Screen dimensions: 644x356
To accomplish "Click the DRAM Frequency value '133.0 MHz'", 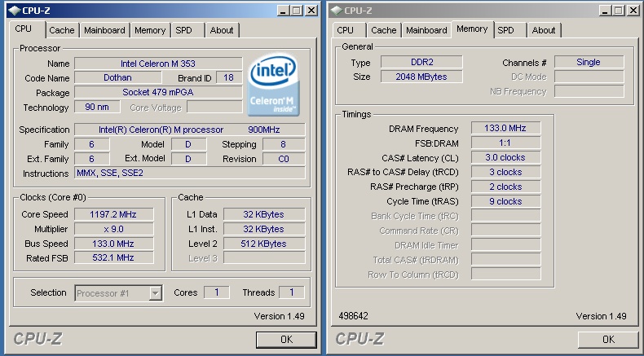I will (x=505, y=128).
